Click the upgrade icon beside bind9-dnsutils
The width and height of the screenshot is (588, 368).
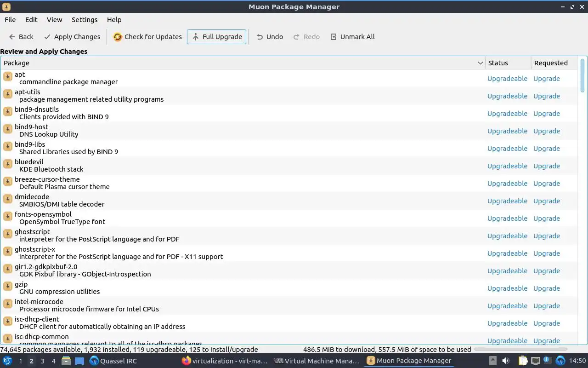pos(7,111)
